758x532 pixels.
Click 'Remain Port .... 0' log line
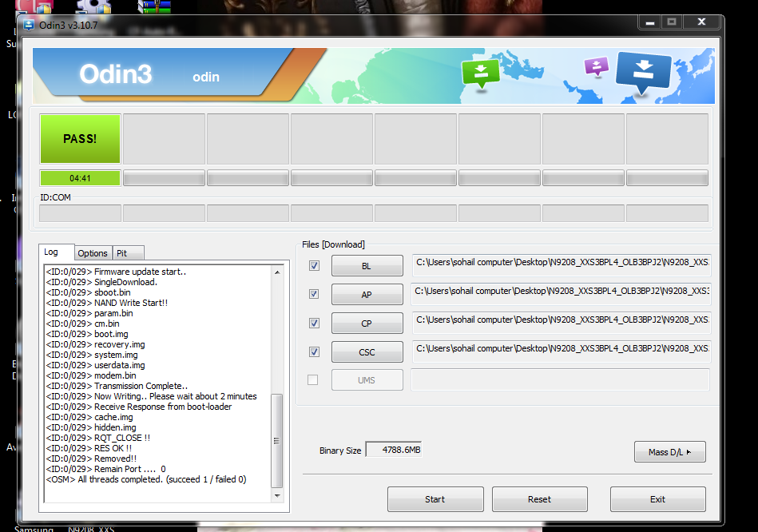pos(106,469)
